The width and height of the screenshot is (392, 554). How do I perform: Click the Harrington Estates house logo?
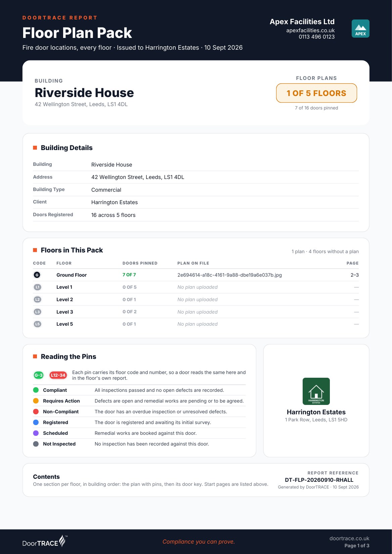[316, 391]
